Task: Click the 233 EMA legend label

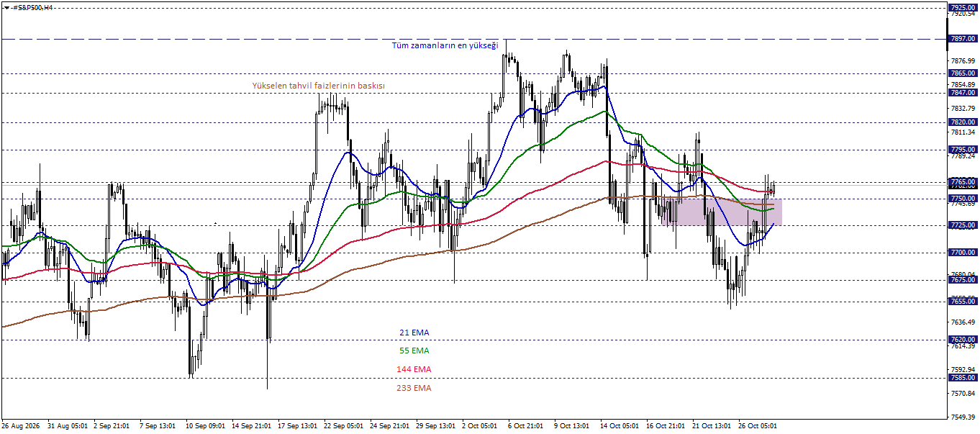Action: coord(414,388)
